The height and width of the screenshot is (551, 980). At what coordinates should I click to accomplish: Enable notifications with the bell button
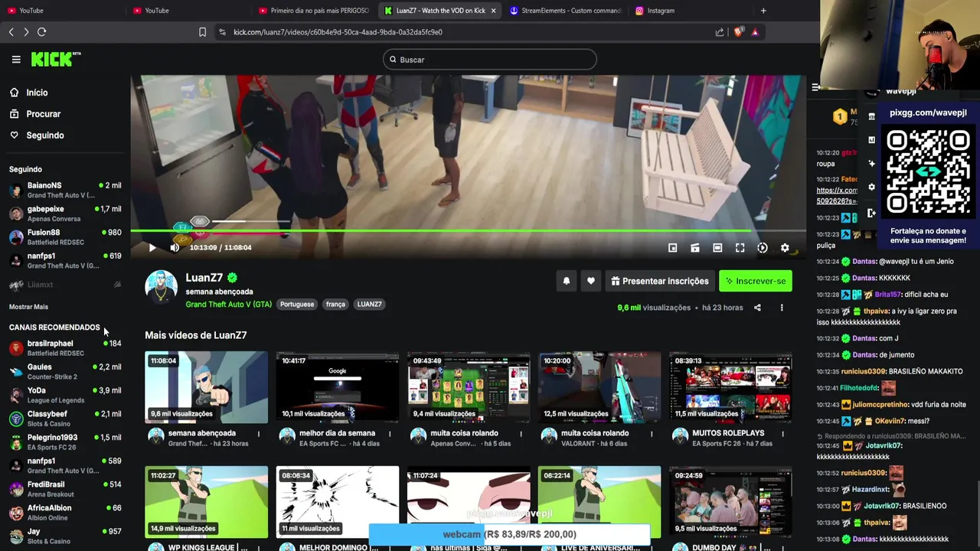567,281
